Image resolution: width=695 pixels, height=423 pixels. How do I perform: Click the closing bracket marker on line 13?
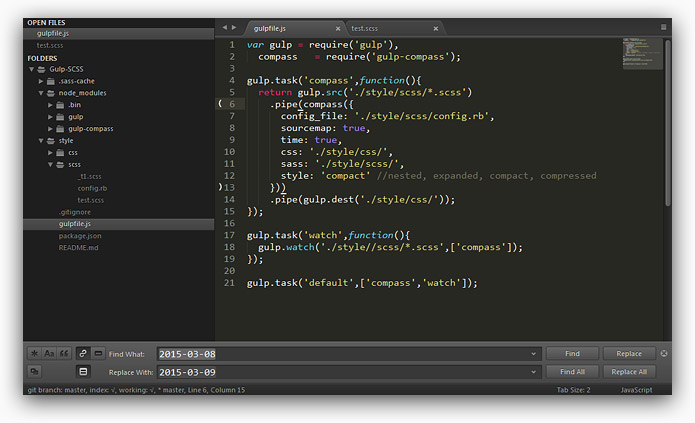pyautogui.click(x=220, y=187)
